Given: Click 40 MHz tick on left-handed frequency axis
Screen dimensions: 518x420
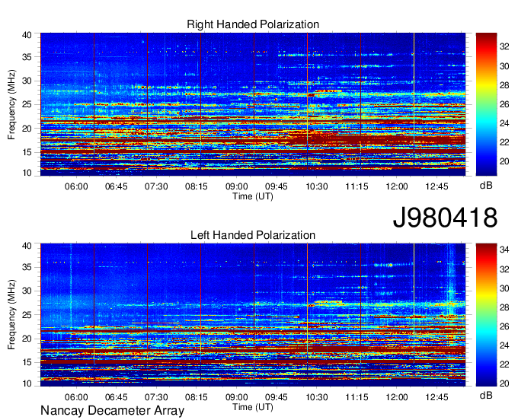Looking at the screenshot, I should pyautogui.click(x=27, y=246).
